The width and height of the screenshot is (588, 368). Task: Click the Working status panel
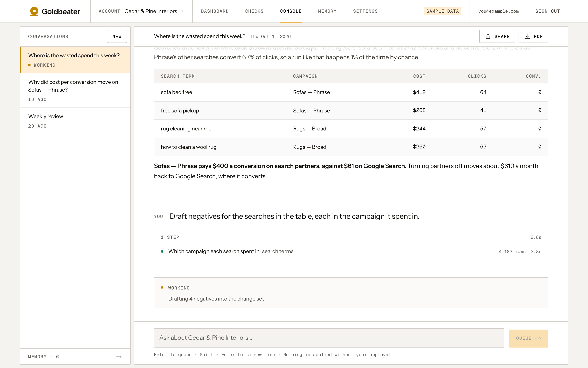click(x=351, y=293)
